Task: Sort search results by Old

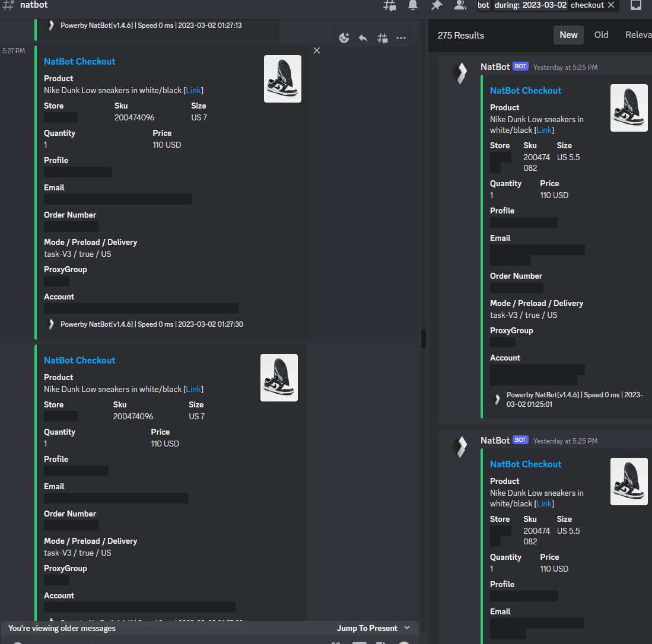Action: 601,35
